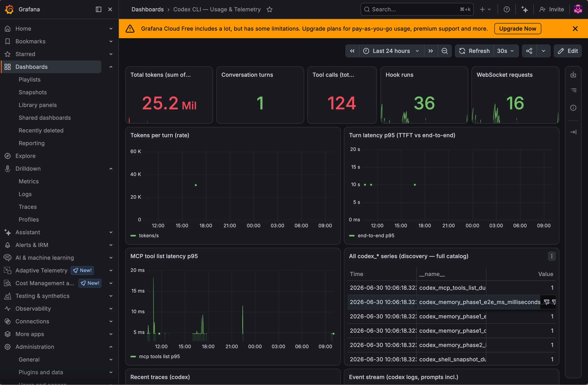Open the help question-mark icon
The image size is (588, 385).
coord(506,9)
